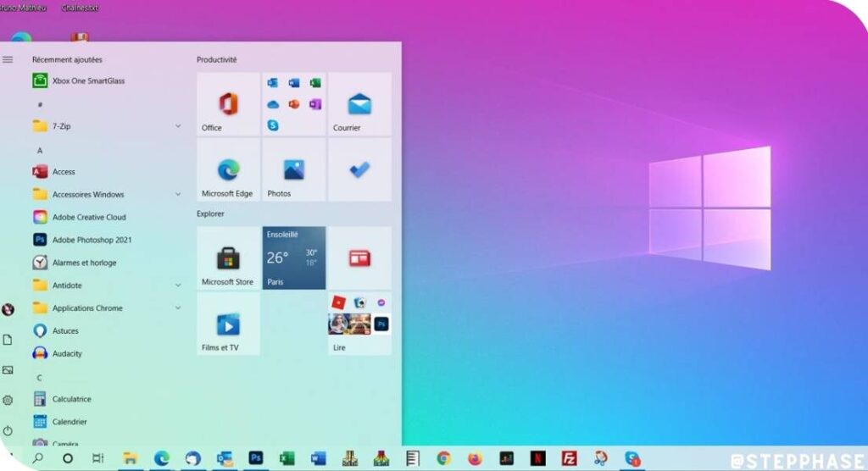Screen dimensions: 868x471
Task: Open Outlook on the taskbar
Action: click(224, 458)
